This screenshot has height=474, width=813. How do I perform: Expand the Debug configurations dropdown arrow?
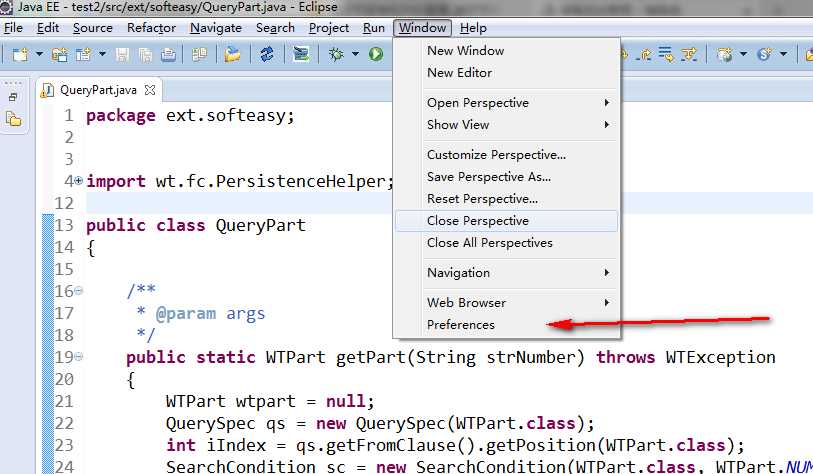point(355,54)
